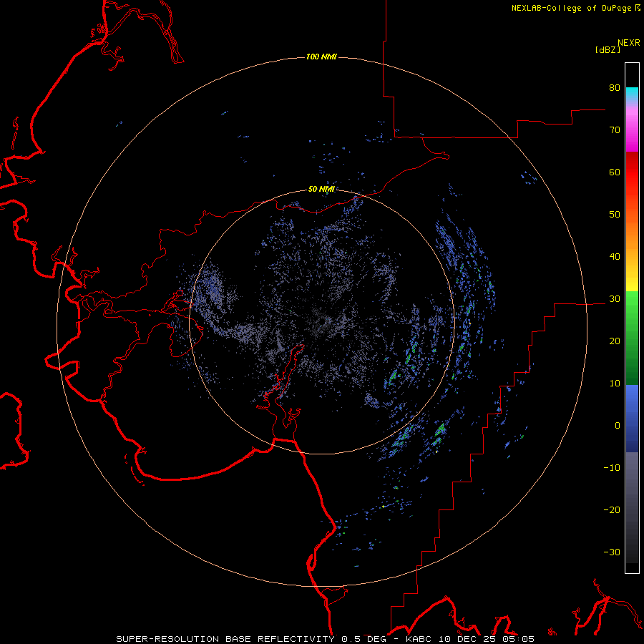The image size is (644, 644).
Task: Click the 50 NMI range ring label
Action: coord(321,189)
